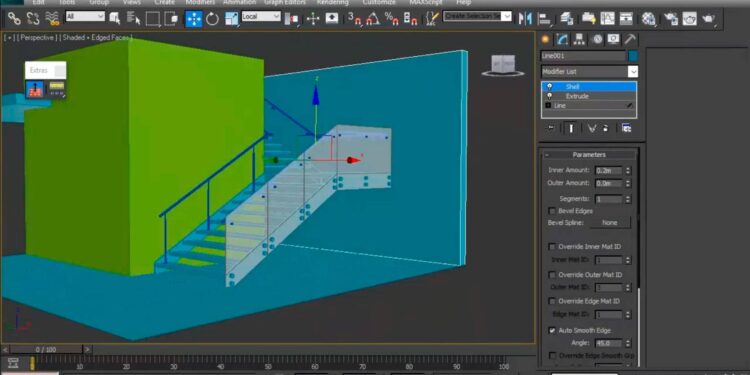The image size is (750, 375).
Task: Click Bind to Space Warp icon
Action: [x=52, y=18]
